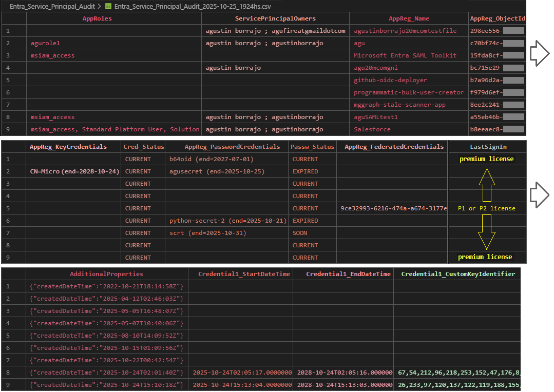Select the P1 or P2 license text

(x=486, y=208)
